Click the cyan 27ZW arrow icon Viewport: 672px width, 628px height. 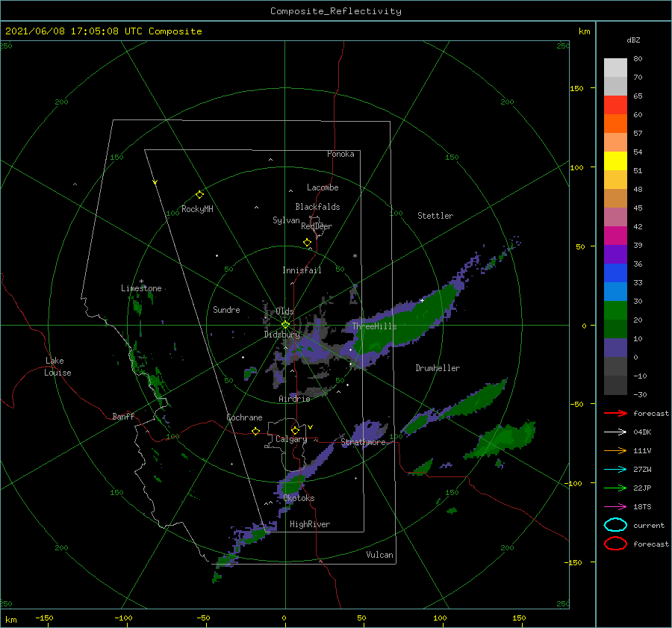tap(615, 470)
